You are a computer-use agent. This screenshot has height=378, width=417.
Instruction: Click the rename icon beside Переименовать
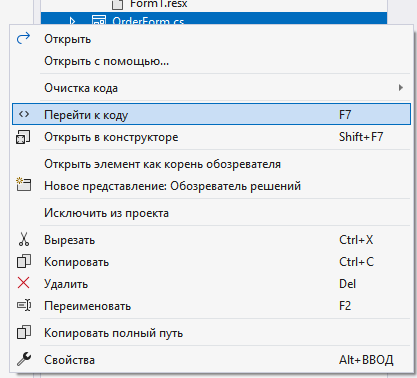pyautogui.click(x=24, y=305)
